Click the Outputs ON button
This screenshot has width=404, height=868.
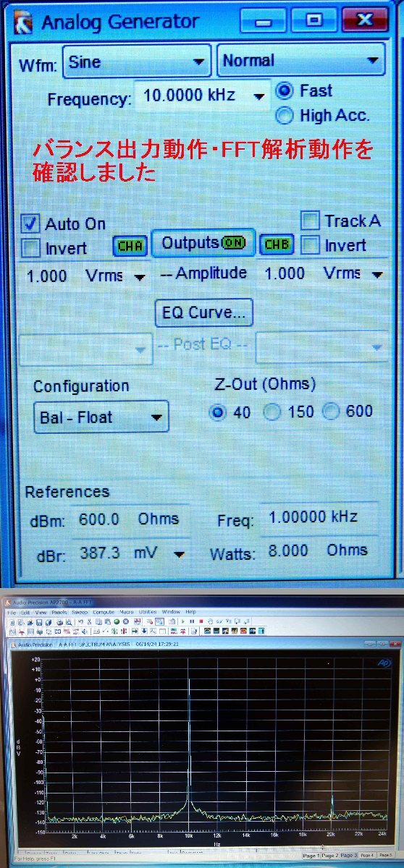pyautogui.click(x=203, y=244)
